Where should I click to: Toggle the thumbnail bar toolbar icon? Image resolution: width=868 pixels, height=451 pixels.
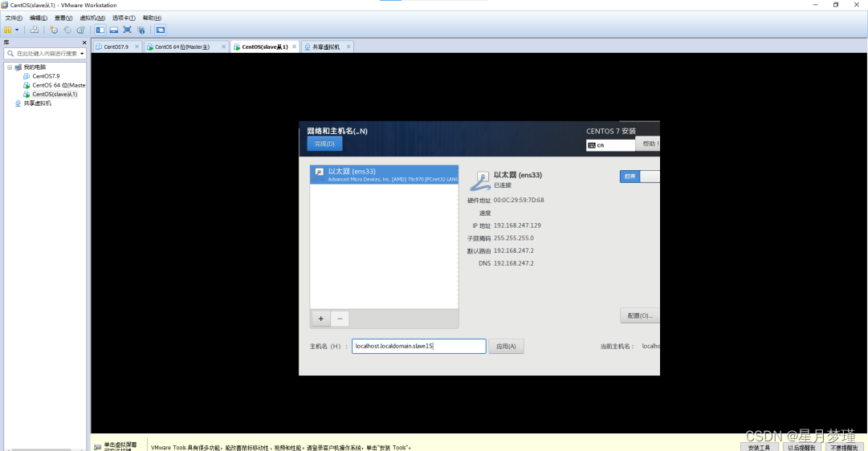pyautogui.click(x=113, y=30)
